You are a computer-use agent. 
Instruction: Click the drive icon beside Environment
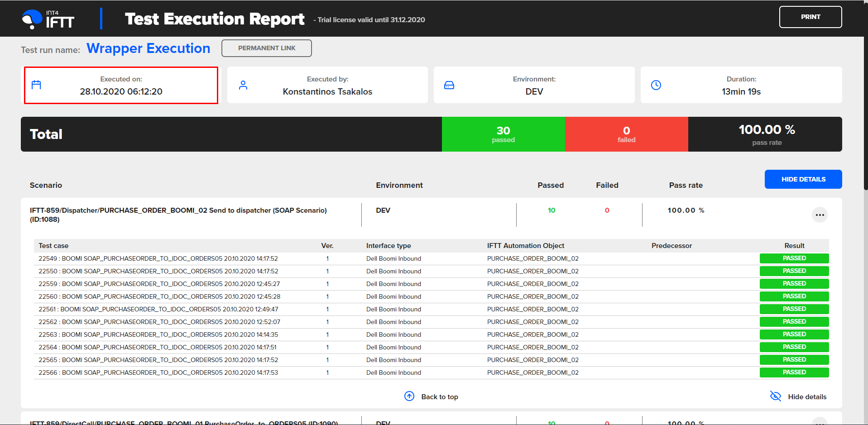coord(449,85)
